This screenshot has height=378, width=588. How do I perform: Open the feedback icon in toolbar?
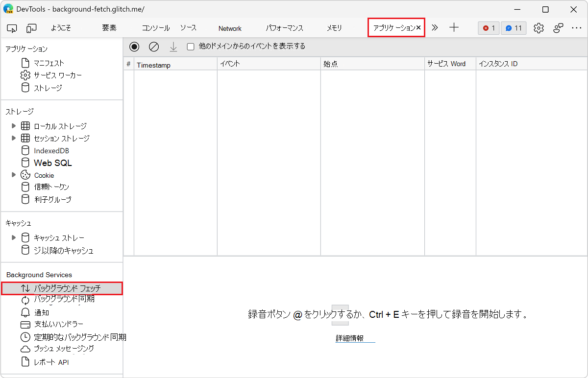click(x=558, y=28)
